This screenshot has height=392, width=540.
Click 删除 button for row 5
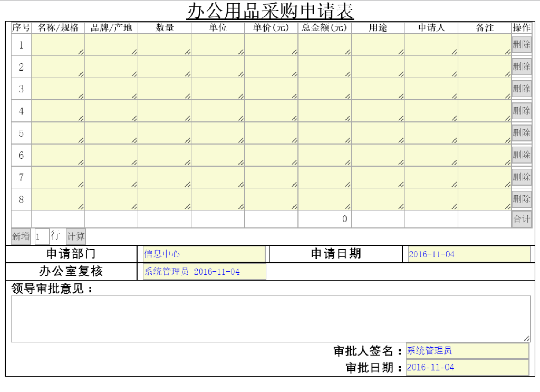522,132
